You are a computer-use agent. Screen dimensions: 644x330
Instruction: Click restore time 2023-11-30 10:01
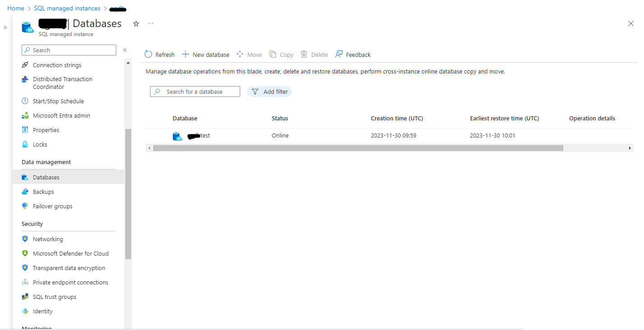point(493,135)
